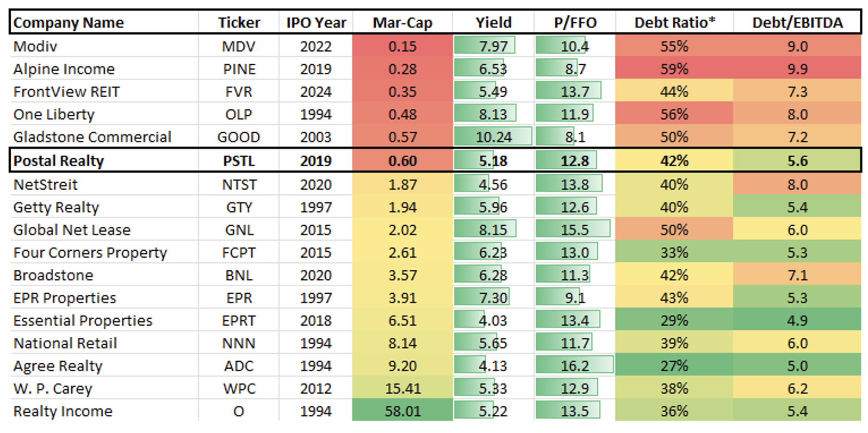
Task: Select the Postal Realty company name cell
Action: tap(59, 161)
